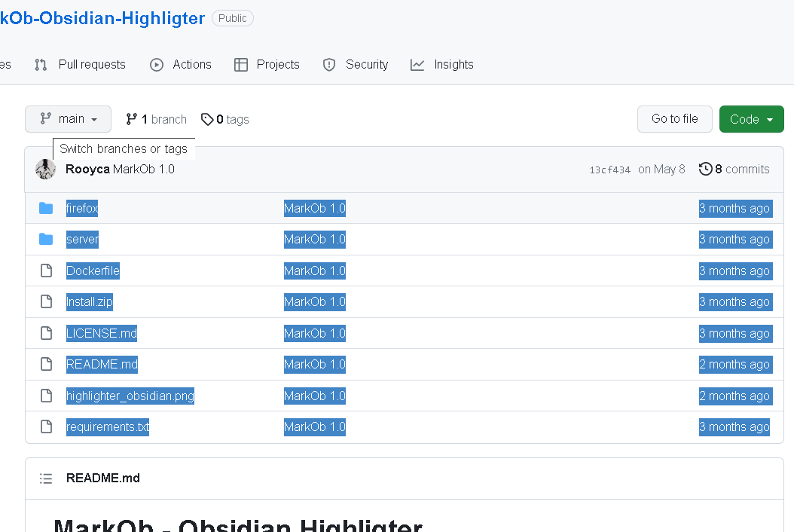794x532 pixels.
Task: Click the README.md heading of the preview
Action: coord(102,478)
